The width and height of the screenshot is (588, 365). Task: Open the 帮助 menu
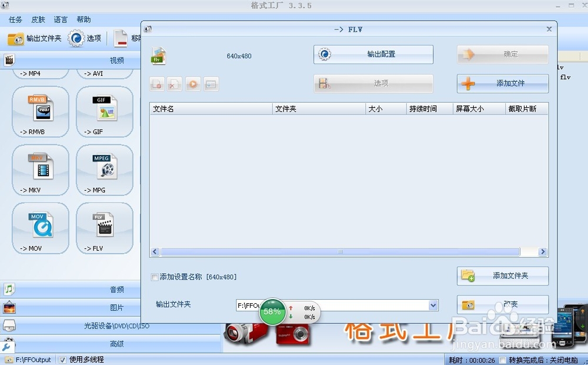[83, 19]
